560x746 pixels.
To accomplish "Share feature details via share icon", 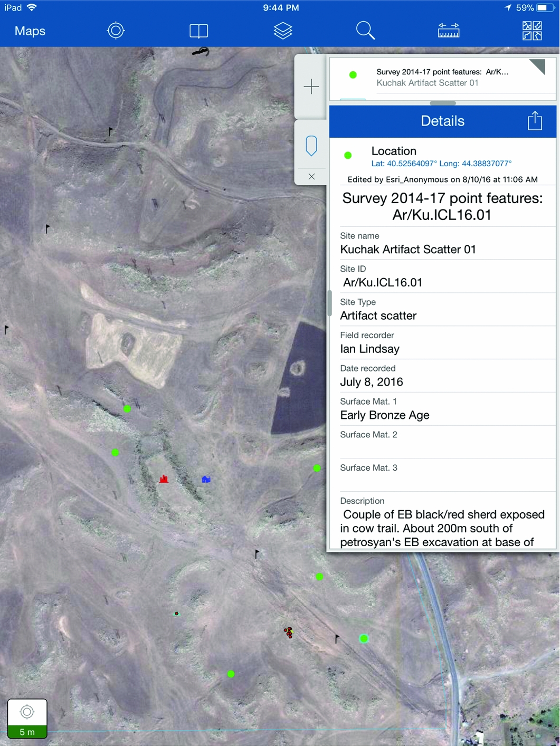I will point(535,121).
